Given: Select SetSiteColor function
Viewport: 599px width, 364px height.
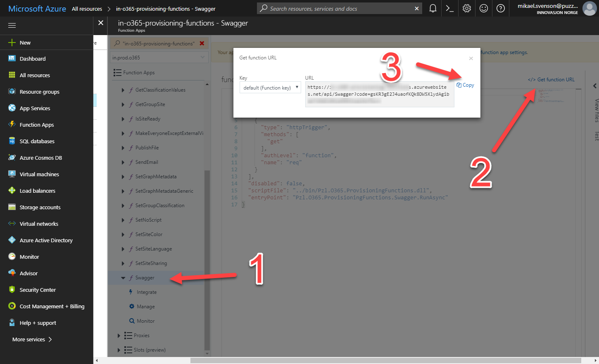Looking at the screenshot, I should click(149, 234).
